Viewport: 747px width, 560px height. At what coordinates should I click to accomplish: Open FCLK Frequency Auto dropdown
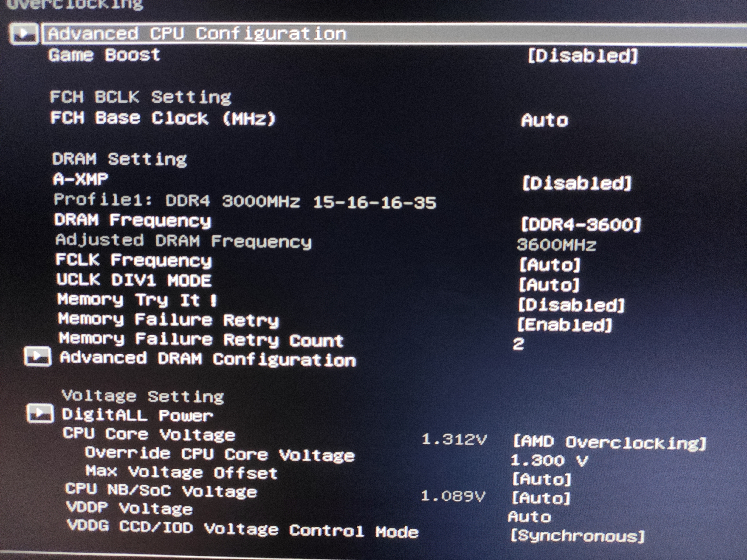549,265
